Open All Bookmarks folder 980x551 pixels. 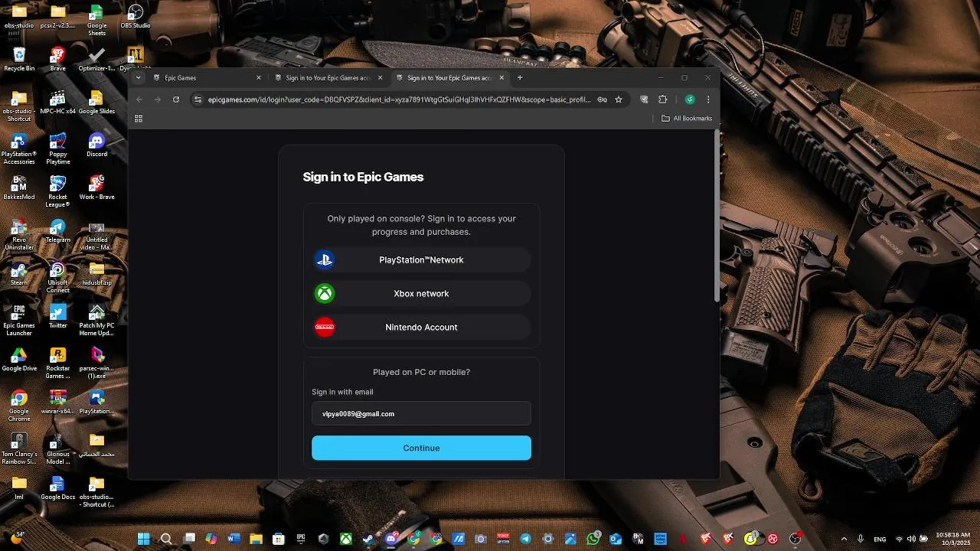pos(687,119)
